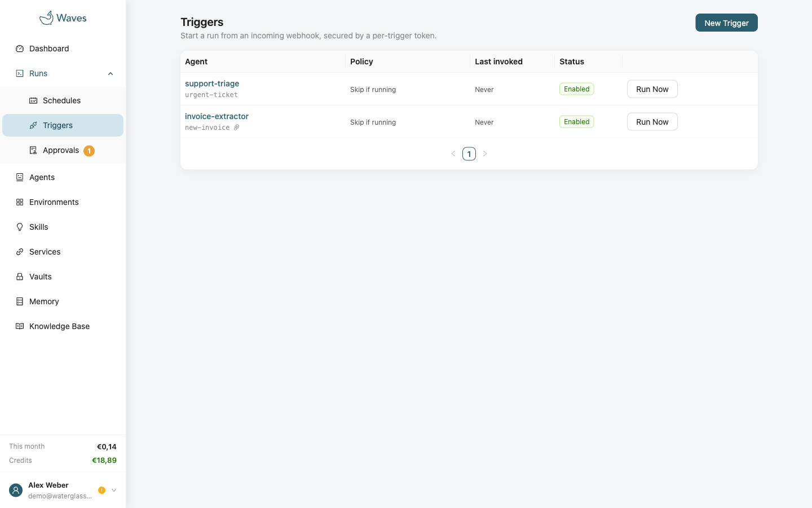
Task: Run Now for invoice-extractor
Action: [x=652, y=122]
